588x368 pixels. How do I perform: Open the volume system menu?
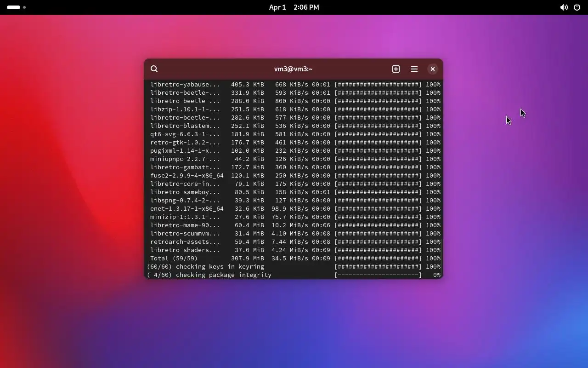click(564, 7)
